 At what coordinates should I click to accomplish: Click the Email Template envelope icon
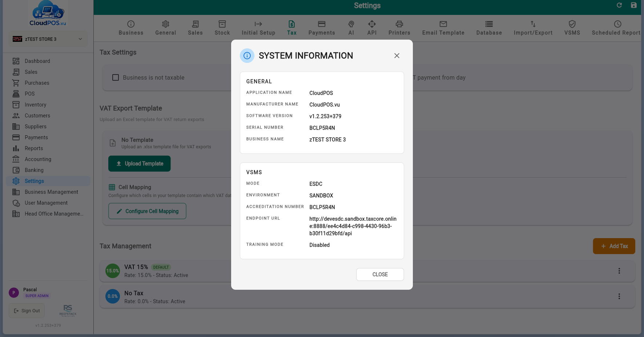click(443, 24)
